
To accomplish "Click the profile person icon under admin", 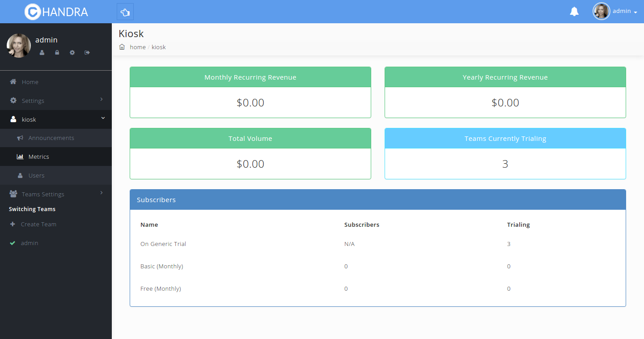I will 42,52.
